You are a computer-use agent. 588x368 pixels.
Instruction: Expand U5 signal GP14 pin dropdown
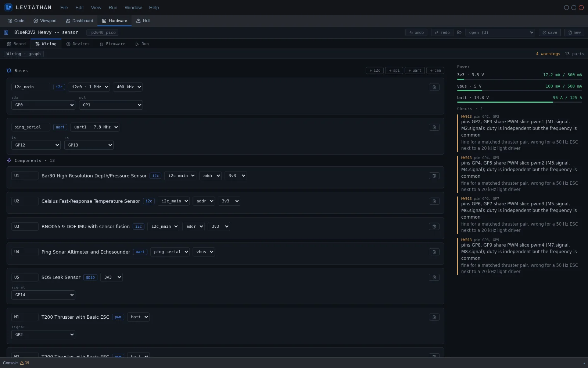[43, 295]
